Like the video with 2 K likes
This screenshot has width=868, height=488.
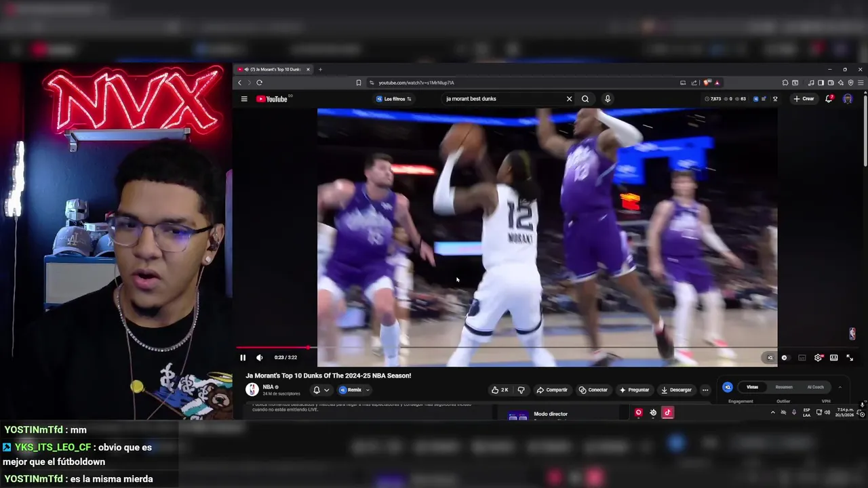click(500, 390)
